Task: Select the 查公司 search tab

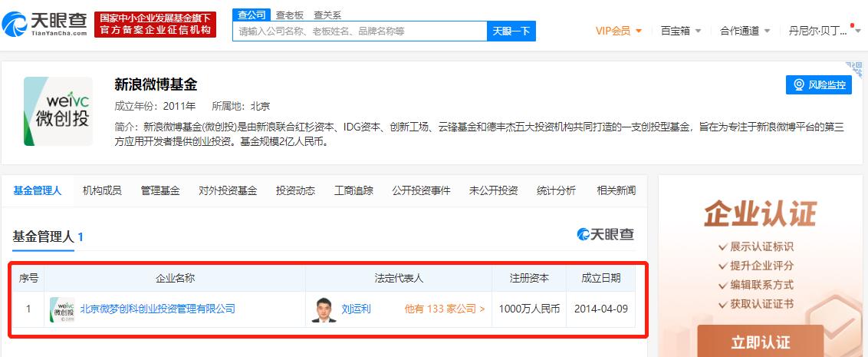Action: click(x=252, y=15)
